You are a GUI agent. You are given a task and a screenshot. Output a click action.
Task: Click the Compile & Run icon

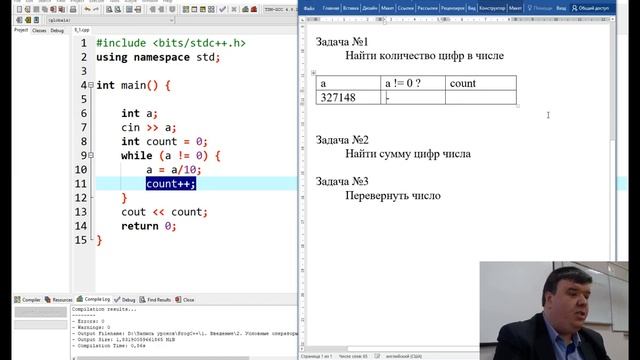[202, 9]
